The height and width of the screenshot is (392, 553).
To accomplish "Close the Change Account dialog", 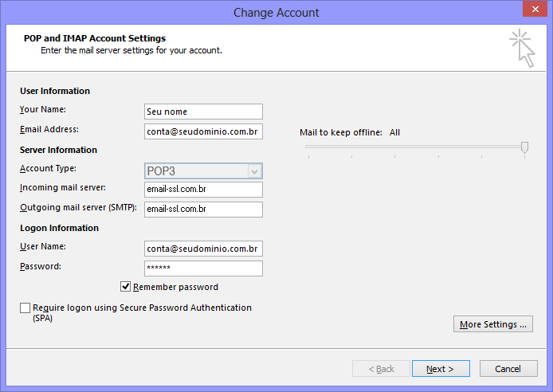I will [535, 10].
